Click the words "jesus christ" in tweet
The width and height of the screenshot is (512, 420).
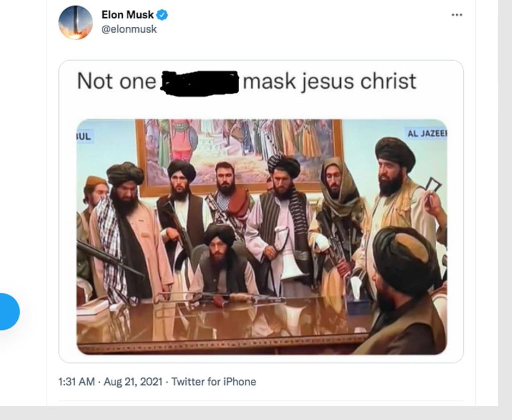coord(358,81)
